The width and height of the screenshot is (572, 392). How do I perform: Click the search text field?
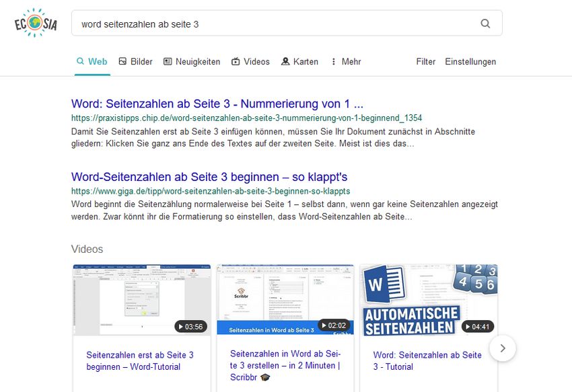(269, 24)
